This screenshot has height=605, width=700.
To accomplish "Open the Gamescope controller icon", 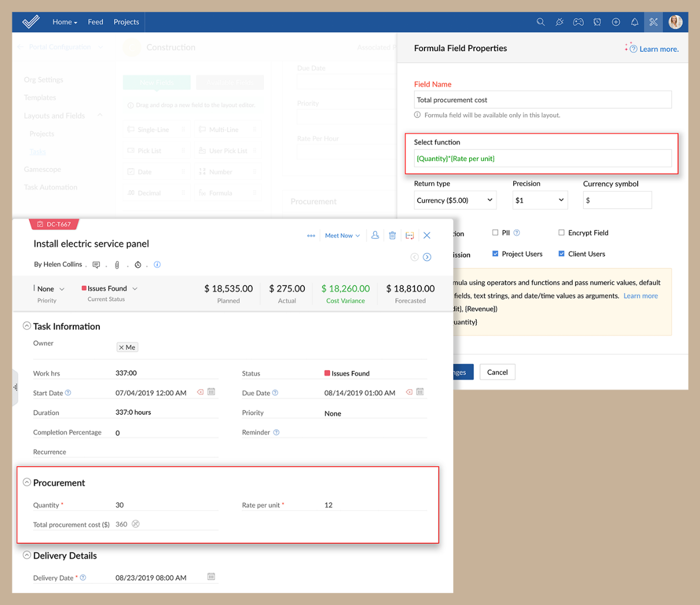I will tap(578, 22).
